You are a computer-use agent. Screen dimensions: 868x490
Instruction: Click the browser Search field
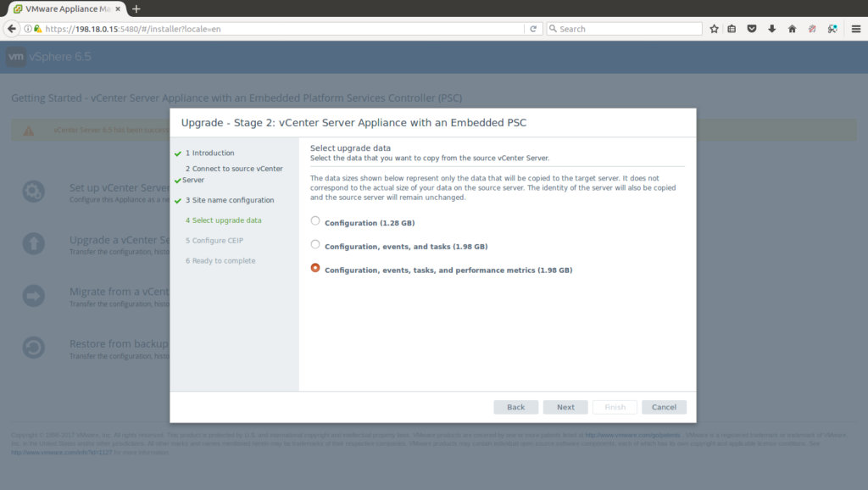[x=625, y=29]
